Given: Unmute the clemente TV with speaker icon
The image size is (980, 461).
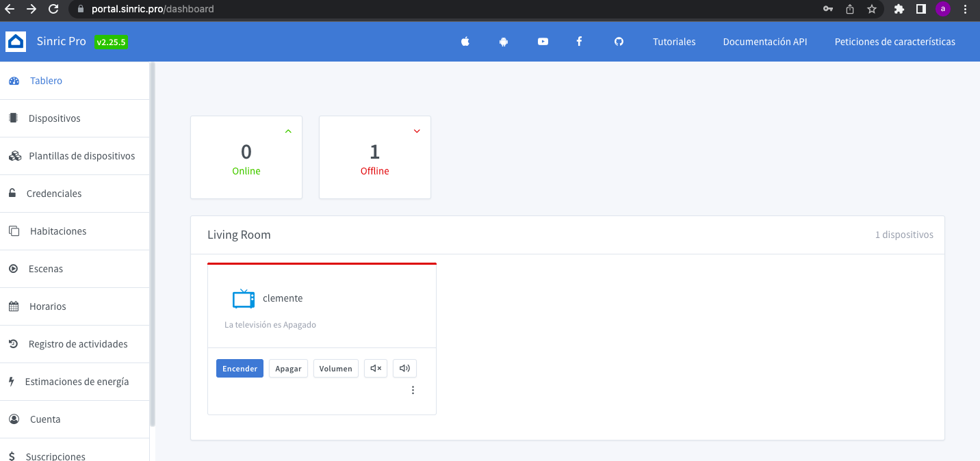Looking at the screenshot, I should 404,369.
